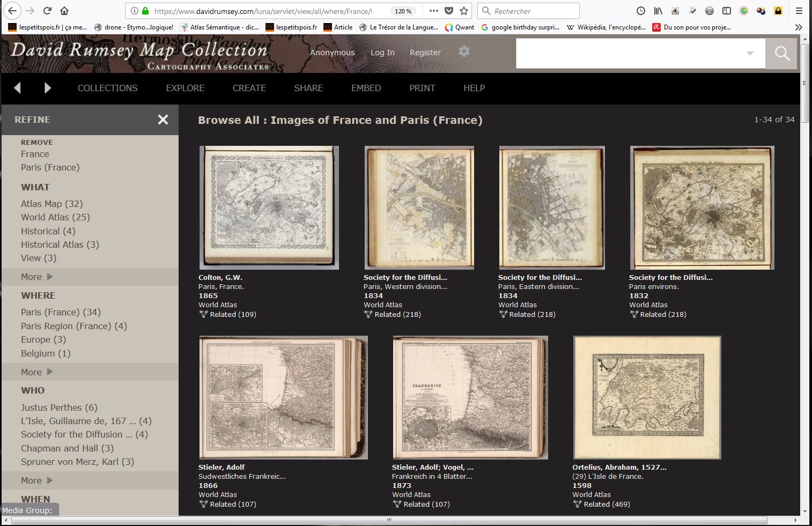The height and width of the screenshot is (526, 812).
Task: Open the search box dropdown arrow
Action: point(750,53)
